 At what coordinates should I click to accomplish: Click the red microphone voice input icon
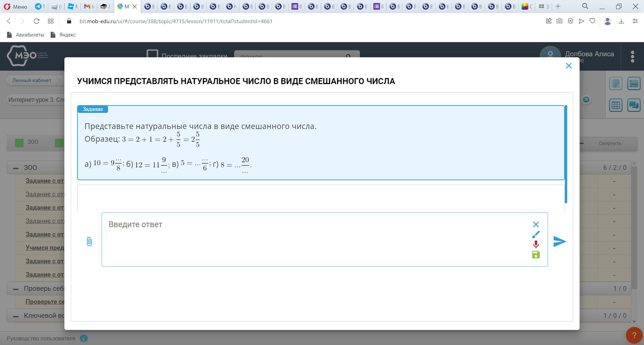pyautogui.click(x=536, y=245)
